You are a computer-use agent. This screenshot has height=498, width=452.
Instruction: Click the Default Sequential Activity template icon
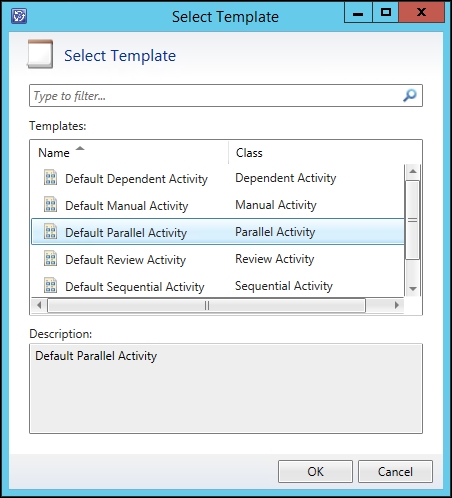click(50, 285)
